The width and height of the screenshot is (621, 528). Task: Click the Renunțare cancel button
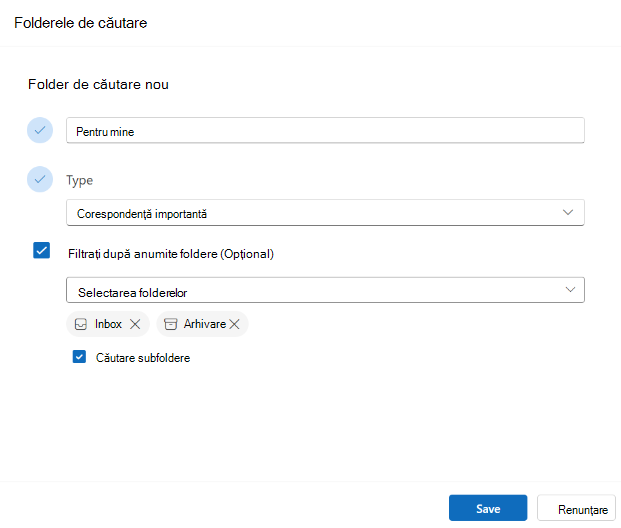tap(576, 508)
